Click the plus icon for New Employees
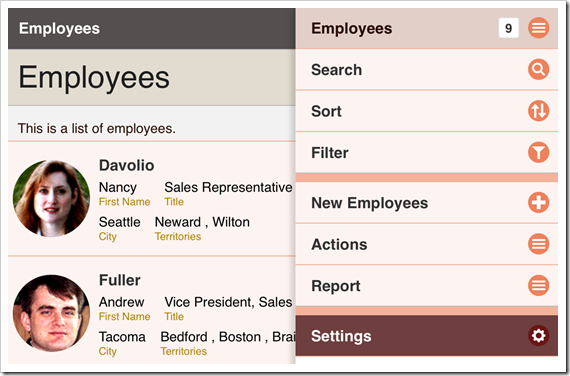This screenshot has height=376, width=570. [538, 203]
